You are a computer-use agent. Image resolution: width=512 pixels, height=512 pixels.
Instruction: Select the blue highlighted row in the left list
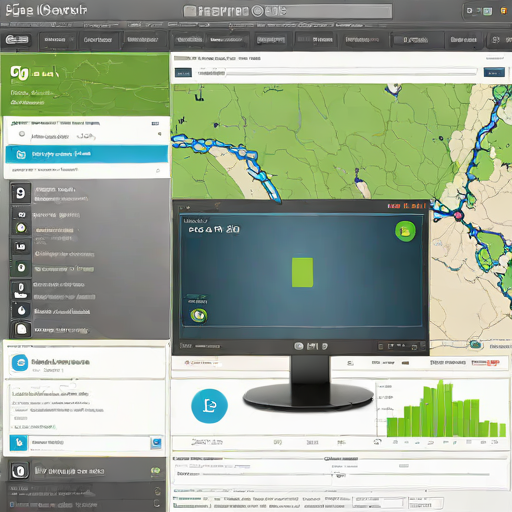point(87,154)
